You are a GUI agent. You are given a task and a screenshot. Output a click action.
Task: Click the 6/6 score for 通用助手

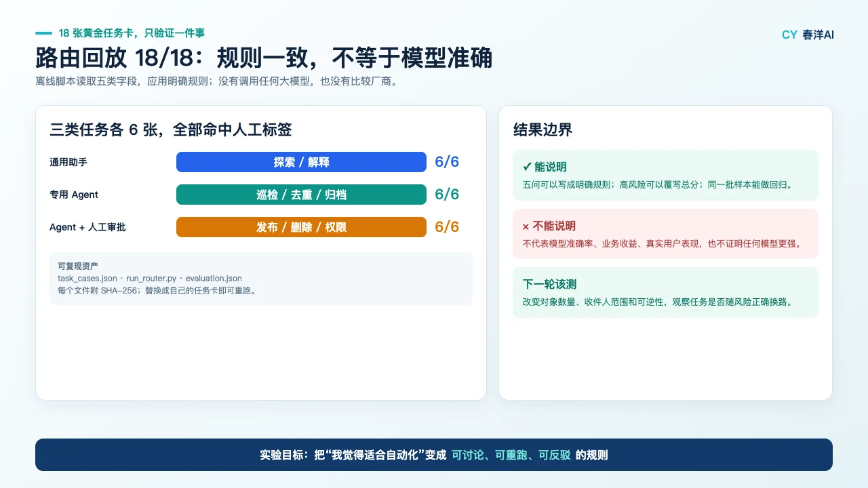point(447,162)
